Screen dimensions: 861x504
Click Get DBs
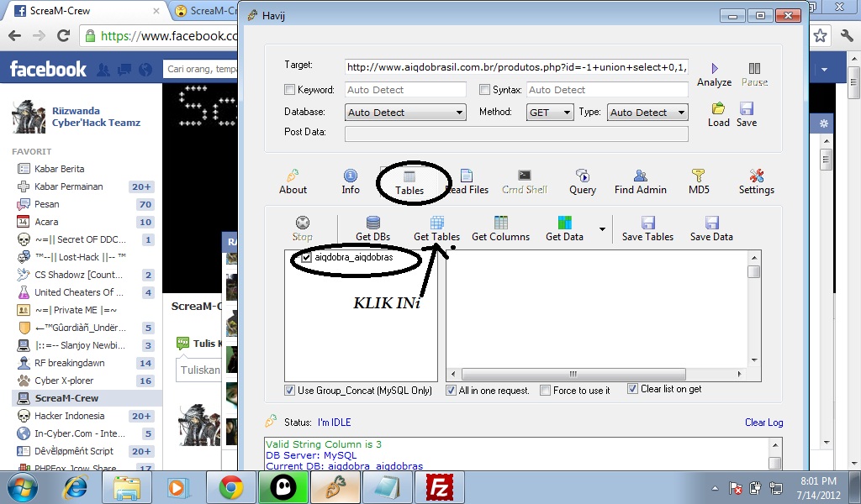point(372,229)
